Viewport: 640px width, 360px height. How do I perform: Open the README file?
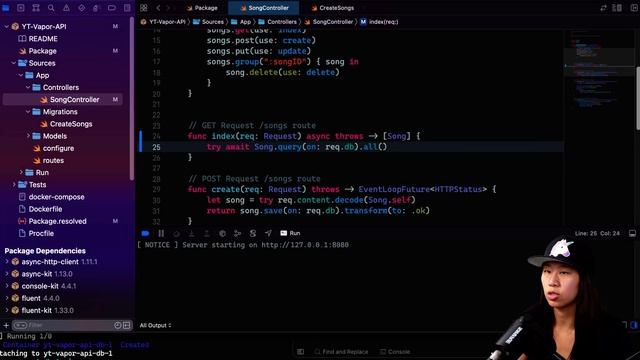coord(38,39)
